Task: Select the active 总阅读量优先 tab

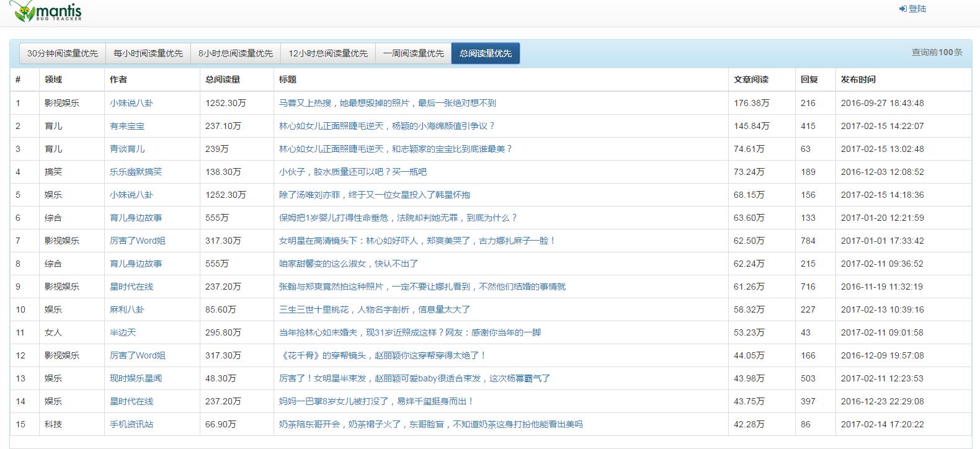Action: point(486,53)
